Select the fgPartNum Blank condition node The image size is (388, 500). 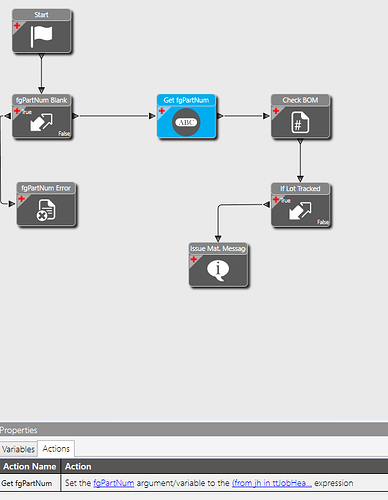pos(42,116)
